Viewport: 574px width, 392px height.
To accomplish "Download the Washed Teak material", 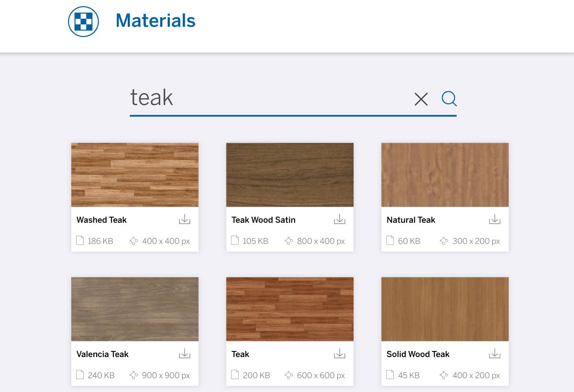I will point(185,219).
